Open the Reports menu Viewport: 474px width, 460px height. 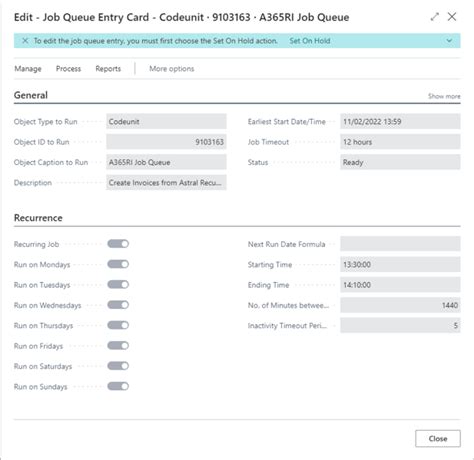(x=108, y=69)
